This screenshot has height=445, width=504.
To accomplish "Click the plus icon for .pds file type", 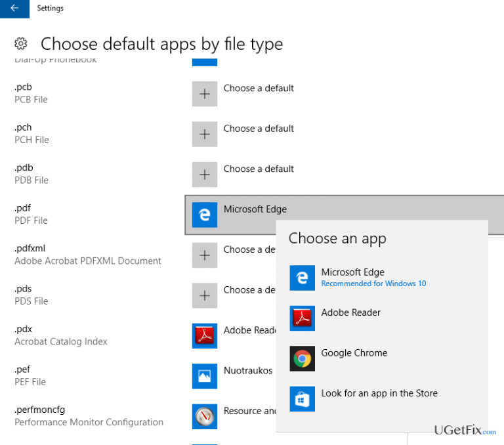I will [x=205, y=295].
